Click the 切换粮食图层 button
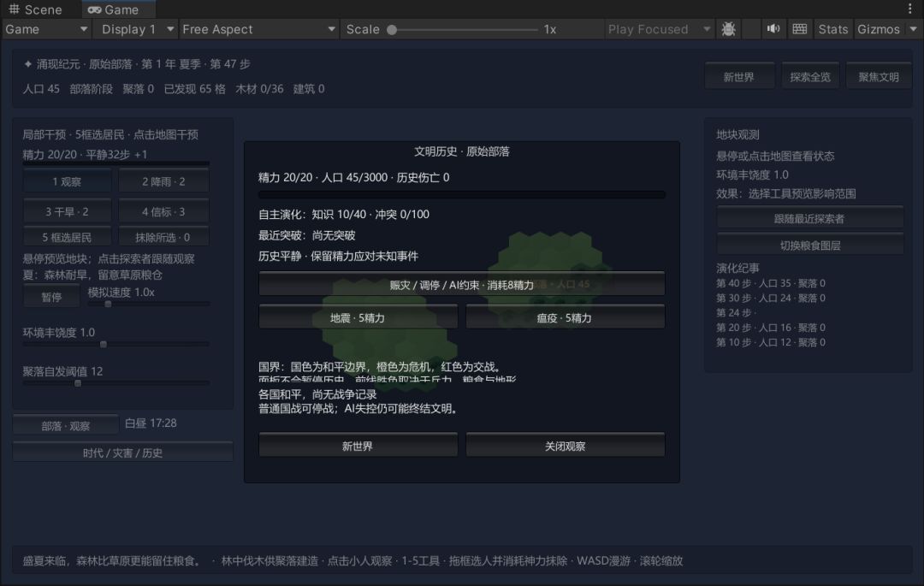This screenshot has height=586, width=924. (809, 246)
